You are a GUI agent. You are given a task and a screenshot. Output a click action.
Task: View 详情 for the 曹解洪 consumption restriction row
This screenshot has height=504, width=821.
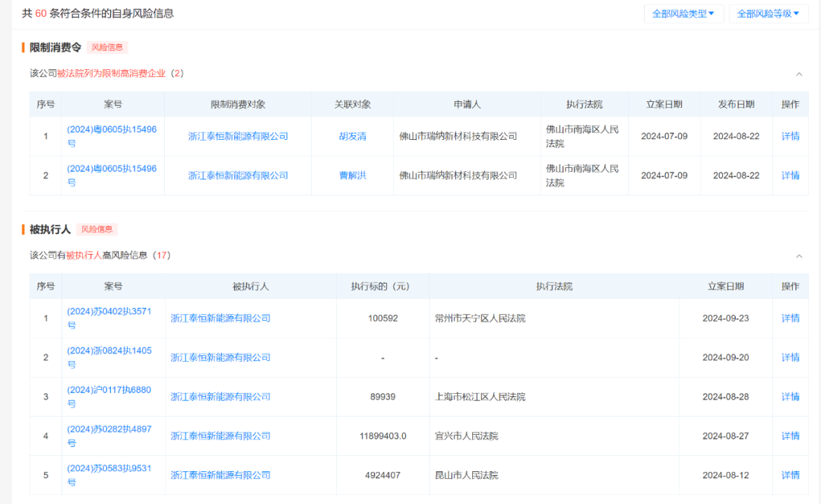click(x=790, y=176)
